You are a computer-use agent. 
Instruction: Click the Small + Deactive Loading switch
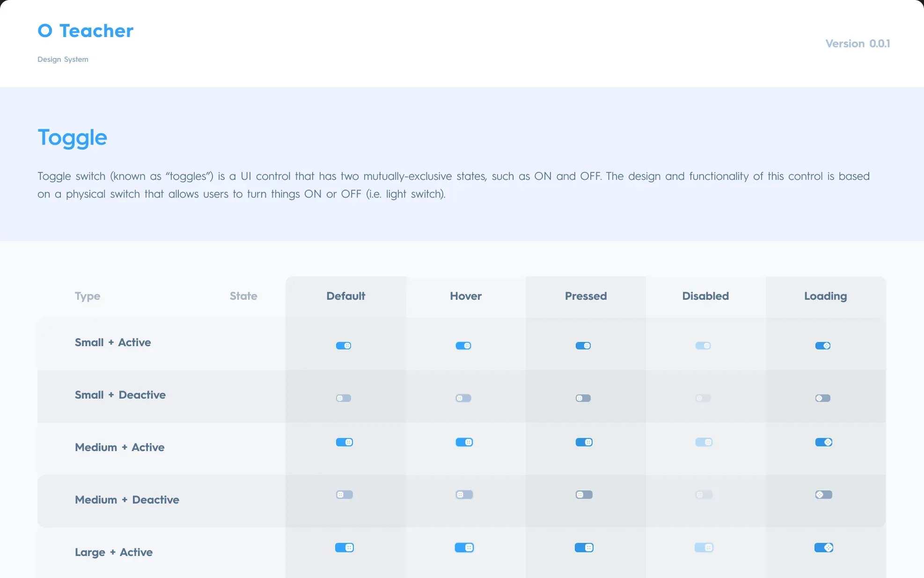coord(823,398)
